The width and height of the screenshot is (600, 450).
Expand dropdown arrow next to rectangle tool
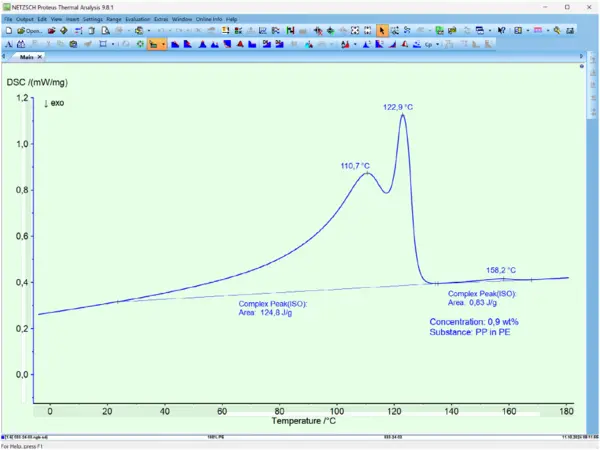pyautogui.click(x=113, y=44)
